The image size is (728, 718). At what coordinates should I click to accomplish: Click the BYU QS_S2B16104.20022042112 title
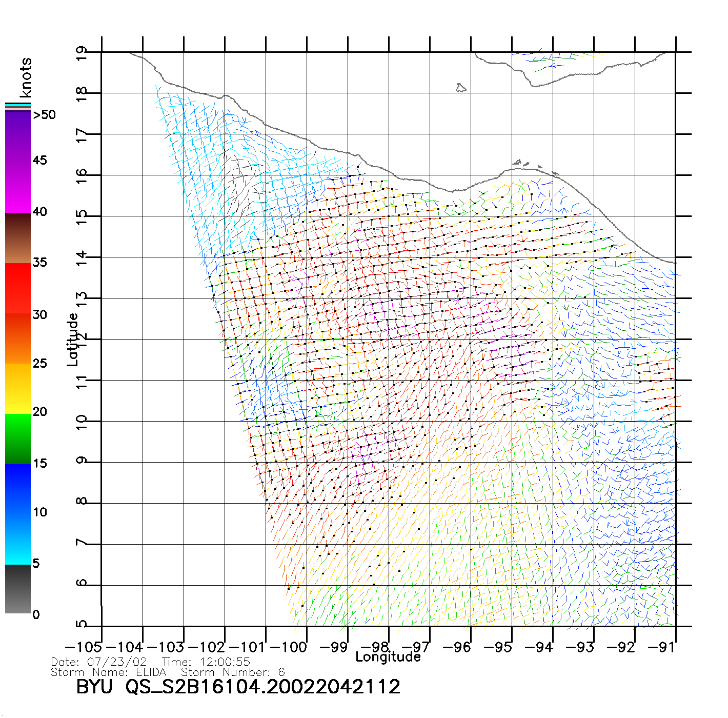pyautogui.click(x=238, y=687)
